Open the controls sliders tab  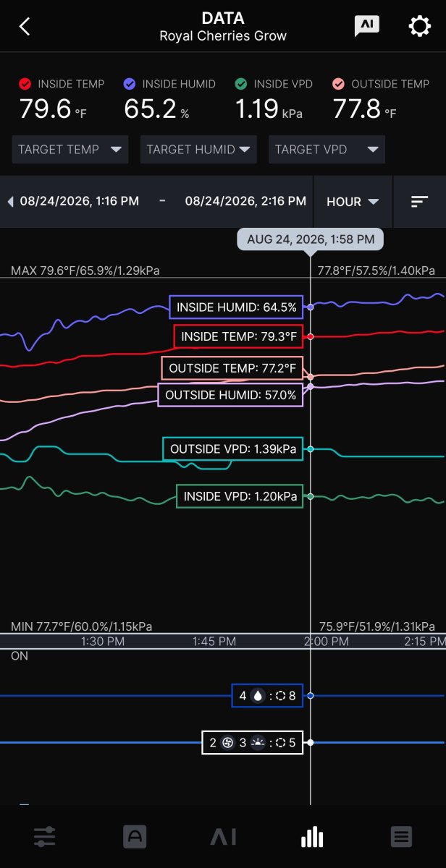[44, 837]
